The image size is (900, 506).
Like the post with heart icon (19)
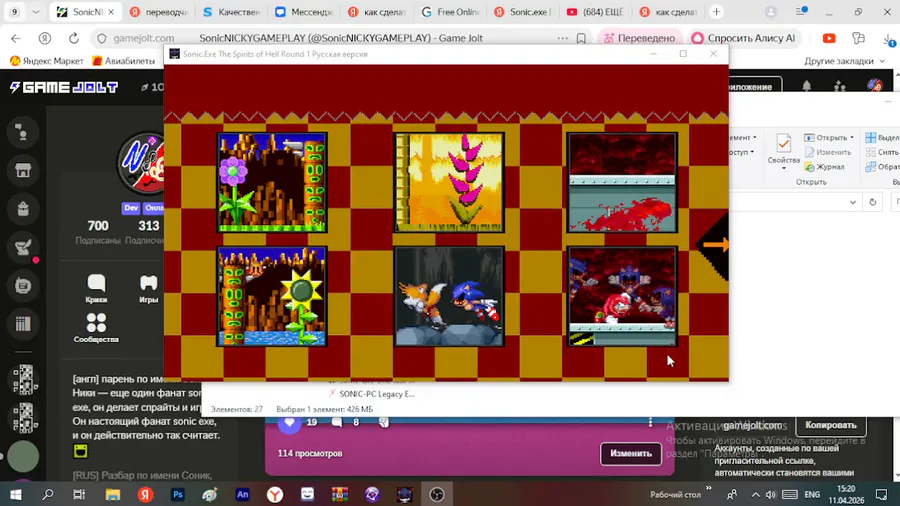point(289,423)
